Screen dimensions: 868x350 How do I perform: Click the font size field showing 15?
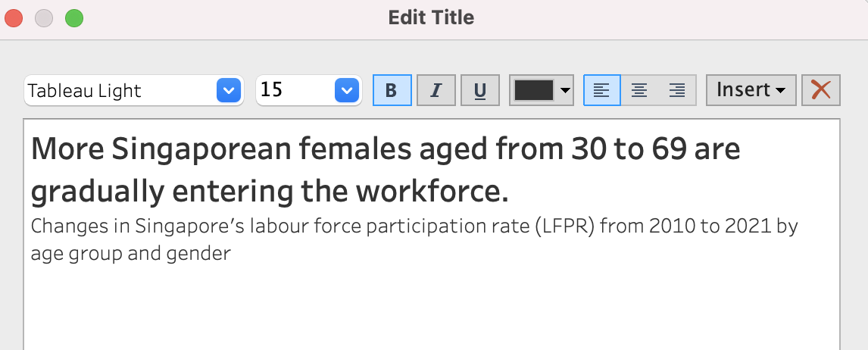coord(294,91)
